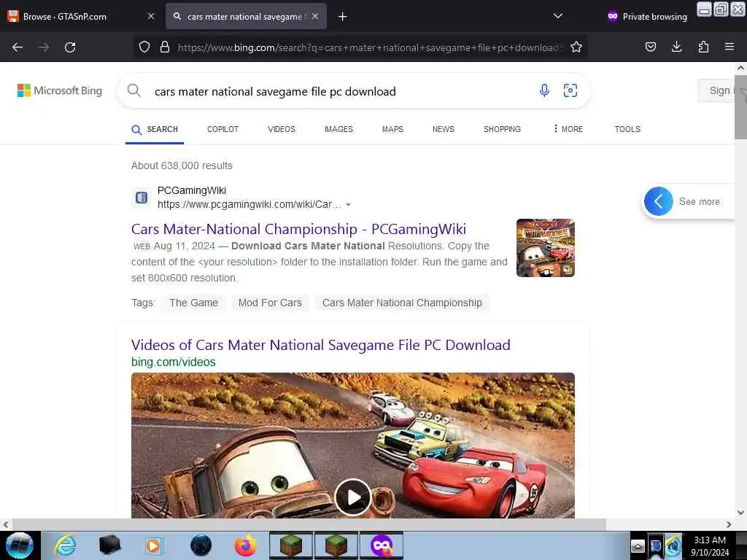Open the Firefox taskbar icon

pyautogui.click(x=246, y=545)
